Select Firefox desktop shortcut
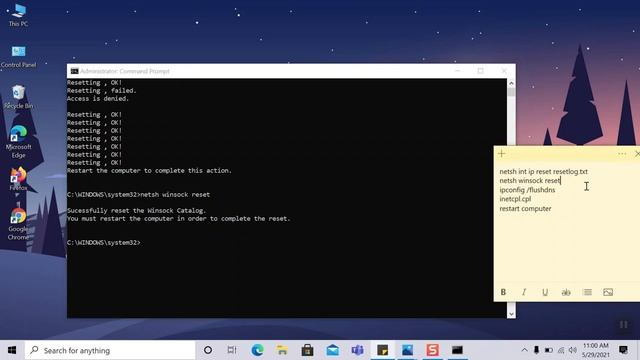The width and height of the screenshot is (640, 360). click(x=18, y=180)
